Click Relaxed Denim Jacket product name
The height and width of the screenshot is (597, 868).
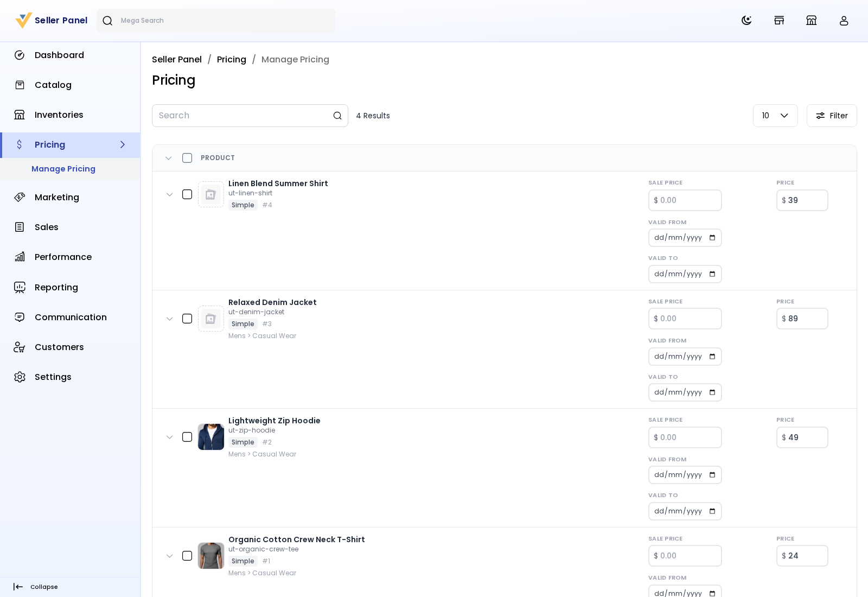tap(272, 302)
